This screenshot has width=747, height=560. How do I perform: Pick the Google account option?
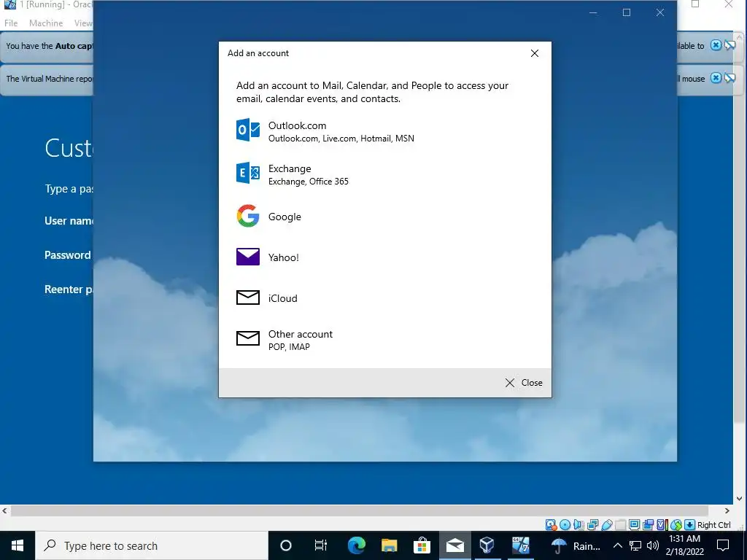(384, 217)
